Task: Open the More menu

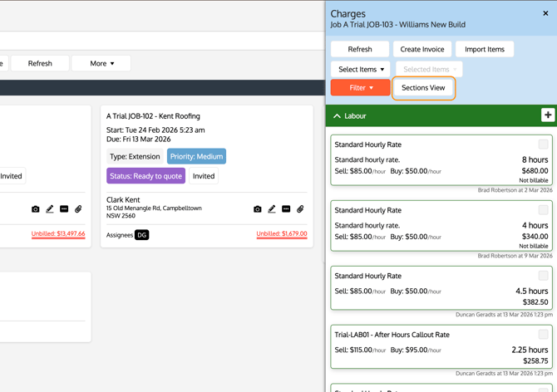Action: 101,63
